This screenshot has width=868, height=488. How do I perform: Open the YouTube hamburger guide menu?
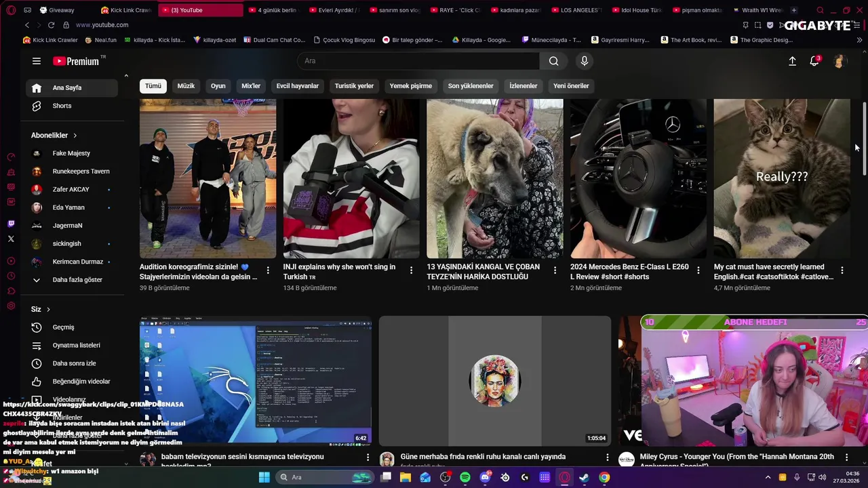pyautogui.click(x=37, y=61)
